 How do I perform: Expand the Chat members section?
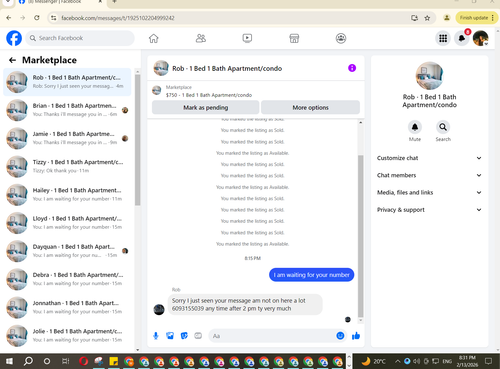pyautogui.click(x=429, y=175)
